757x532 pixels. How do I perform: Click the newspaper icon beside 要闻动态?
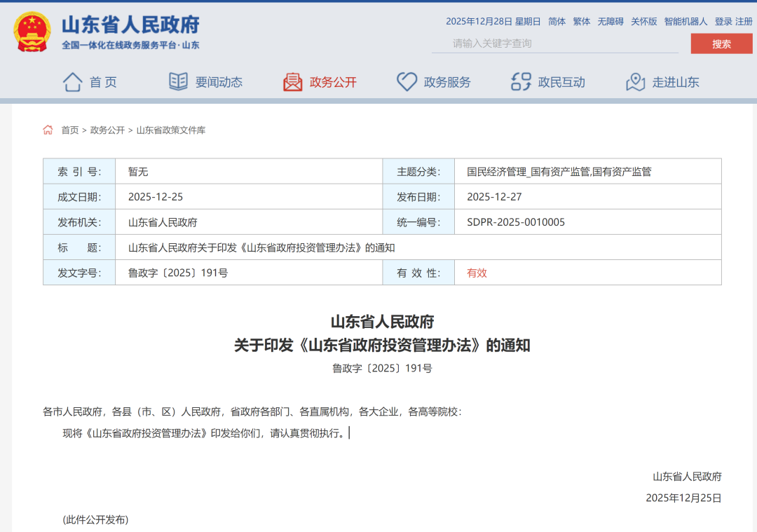pyautogui.click(x=178, y=82)
